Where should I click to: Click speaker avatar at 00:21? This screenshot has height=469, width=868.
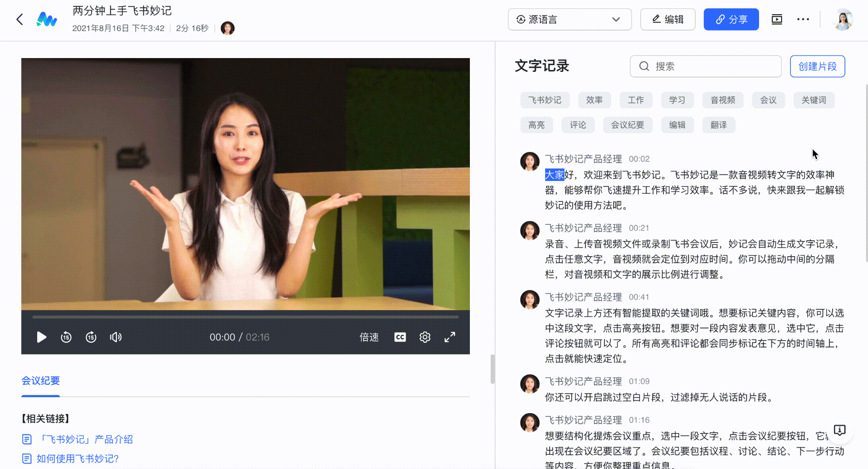pos(530,231)
